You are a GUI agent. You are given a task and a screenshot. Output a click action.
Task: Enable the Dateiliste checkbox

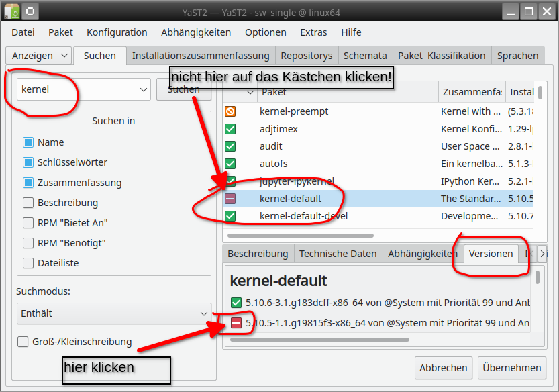(28, 263)
